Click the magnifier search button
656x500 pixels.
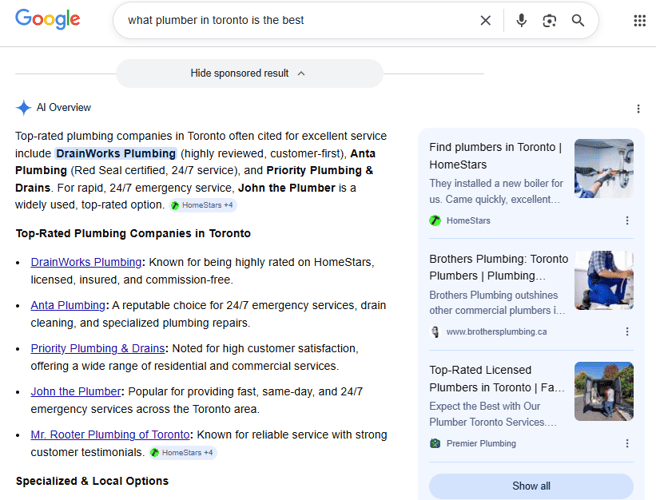tap(578, 20)
